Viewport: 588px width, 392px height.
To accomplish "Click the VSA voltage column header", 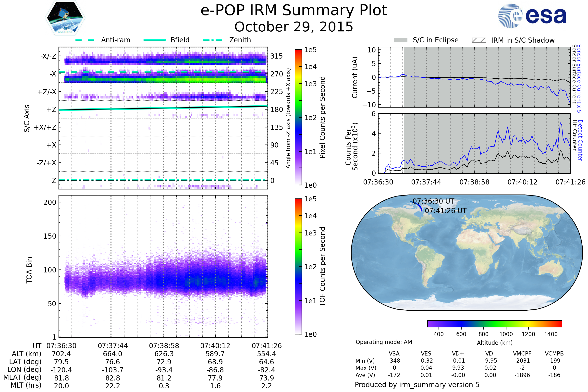I will point(394,354).
